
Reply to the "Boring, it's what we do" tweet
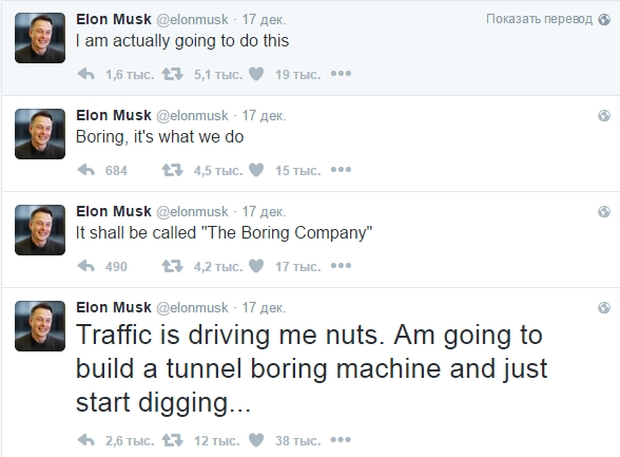(x=86, y=170)
